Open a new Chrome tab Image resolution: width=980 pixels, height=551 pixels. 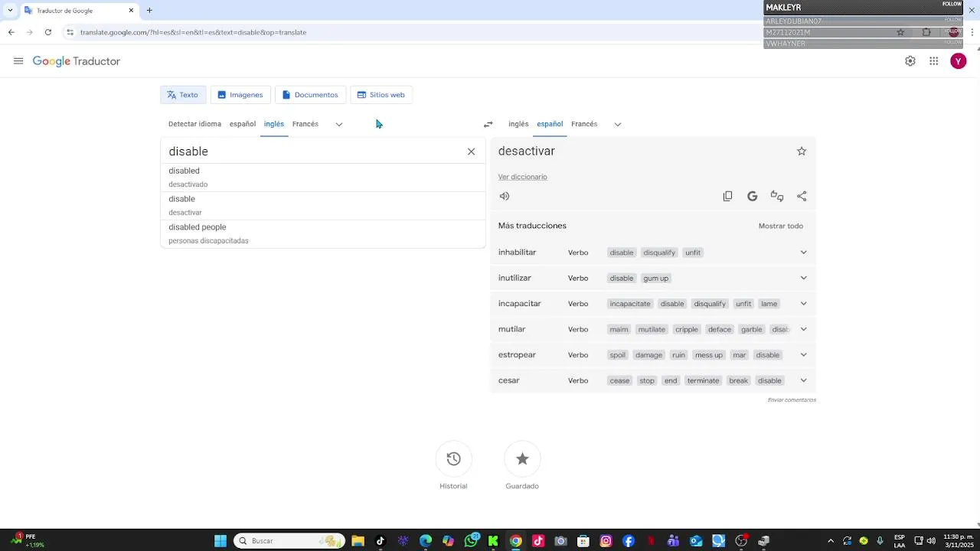click(x=149, y=11)
